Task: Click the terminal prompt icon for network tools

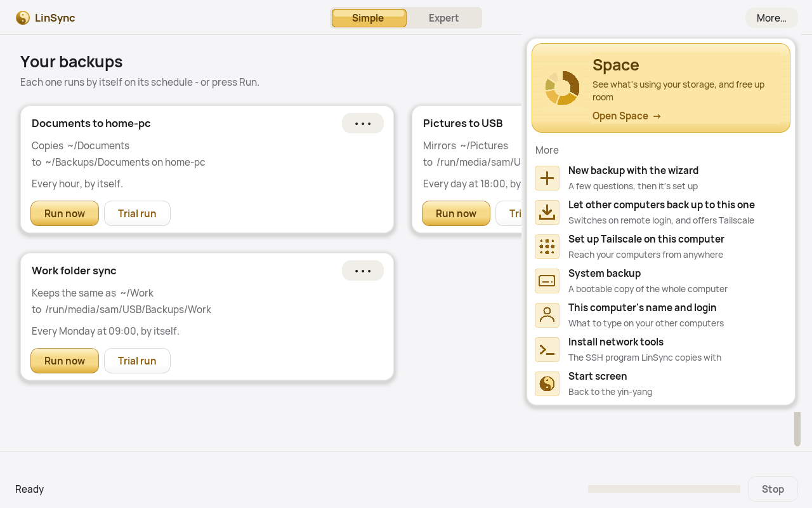Action: coord(547,349)
